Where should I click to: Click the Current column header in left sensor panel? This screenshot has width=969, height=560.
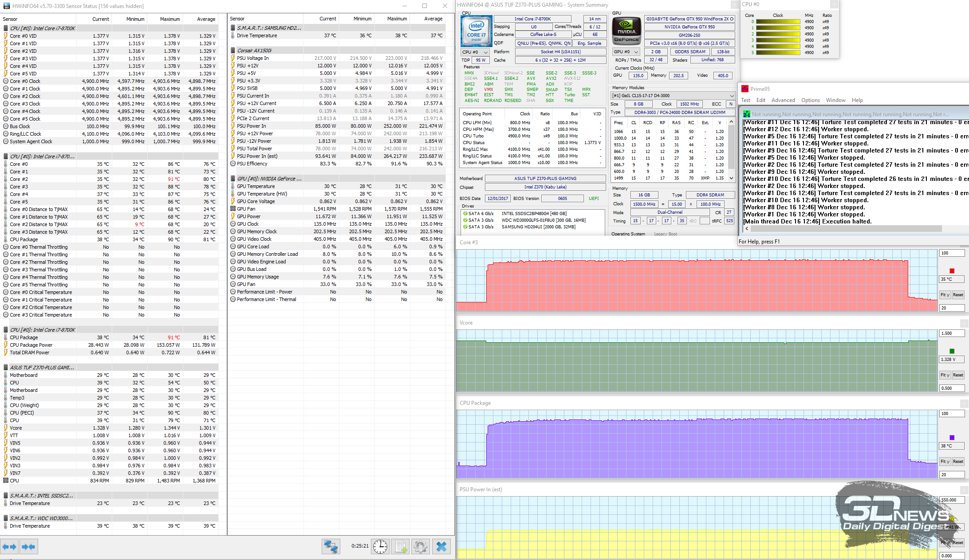(94, 19)
